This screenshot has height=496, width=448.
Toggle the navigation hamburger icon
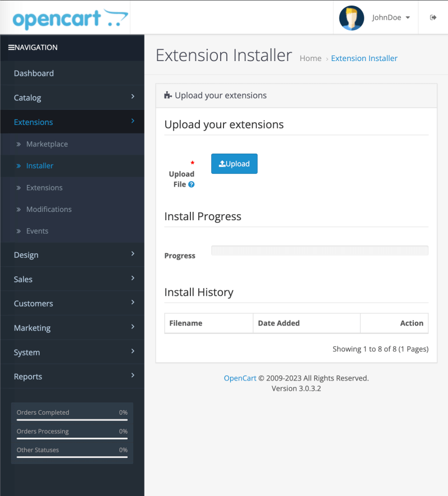pos(11,48)
